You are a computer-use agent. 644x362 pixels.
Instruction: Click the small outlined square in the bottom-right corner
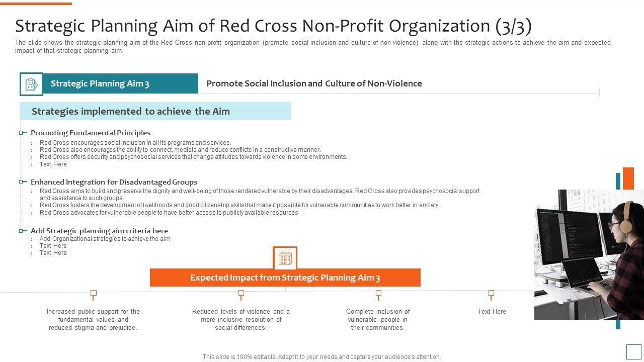point(633,351)
